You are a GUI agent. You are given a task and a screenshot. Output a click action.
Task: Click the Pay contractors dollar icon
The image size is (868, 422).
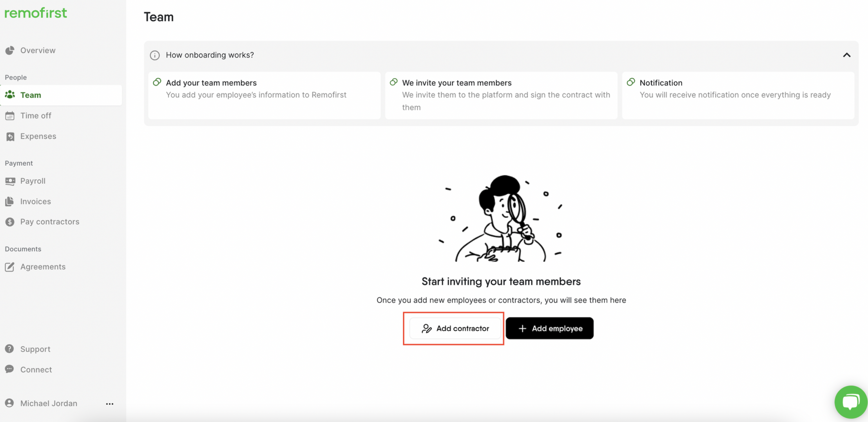click(10, 222)
